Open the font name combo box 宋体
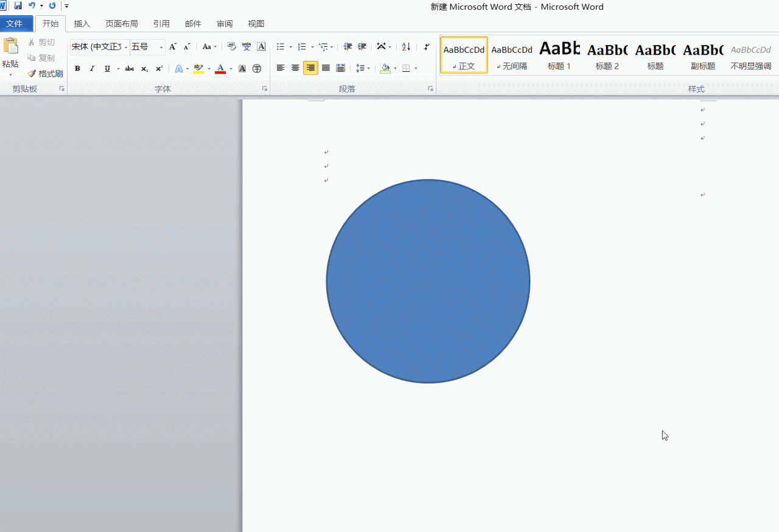Screen dimensions: 779x532 pos(99,47)
